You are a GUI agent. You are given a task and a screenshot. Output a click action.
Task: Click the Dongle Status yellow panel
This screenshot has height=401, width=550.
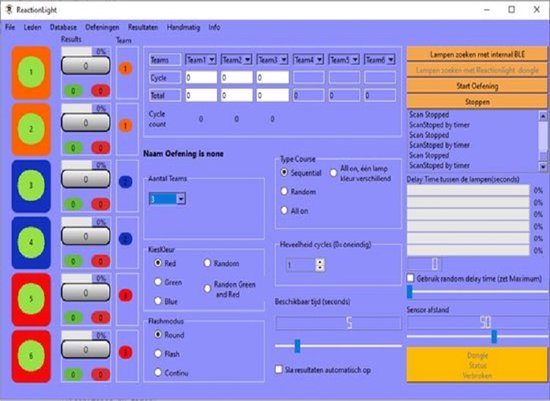477,365
